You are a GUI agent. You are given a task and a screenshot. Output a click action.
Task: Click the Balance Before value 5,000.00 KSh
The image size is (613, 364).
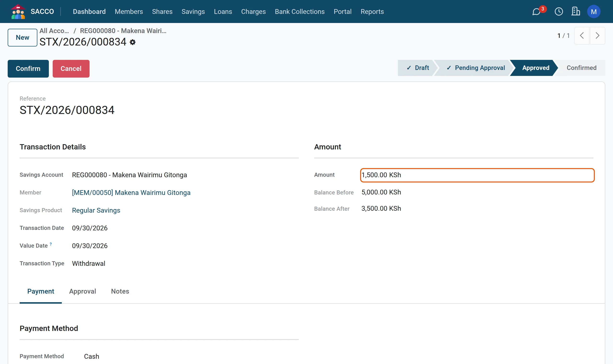[x=381, y=192]
